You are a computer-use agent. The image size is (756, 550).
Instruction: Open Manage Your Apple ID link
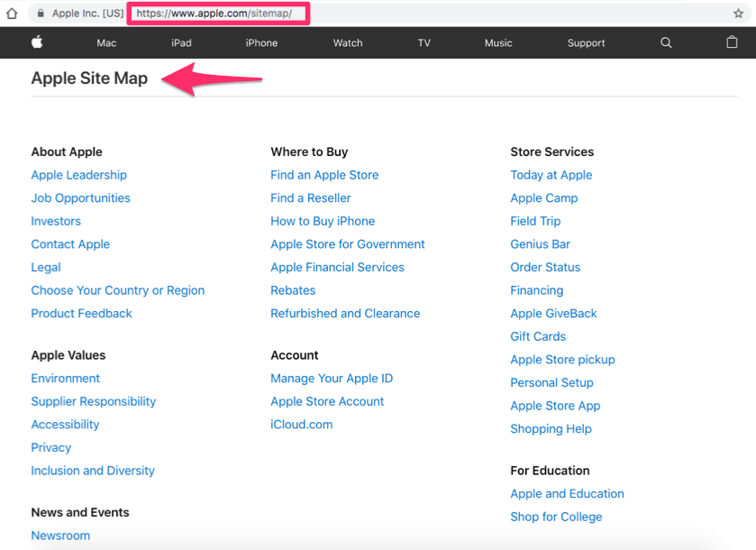point(332,379)
